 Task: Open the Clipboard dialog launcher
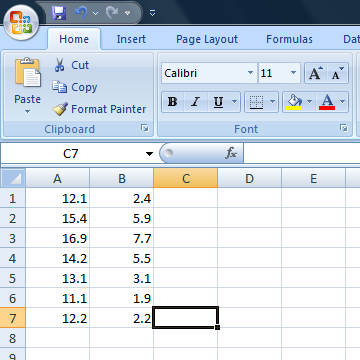(x=145, y=128)
